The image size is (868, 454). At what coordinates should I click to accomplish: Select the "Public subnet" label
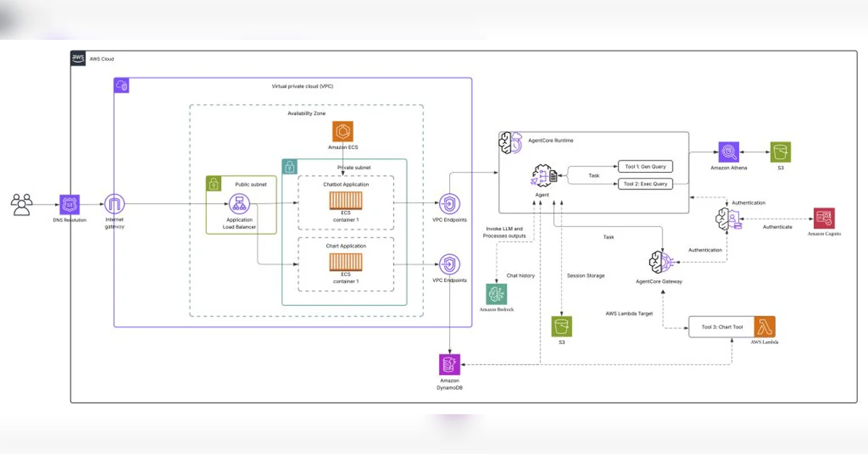[x=251, y=184]
